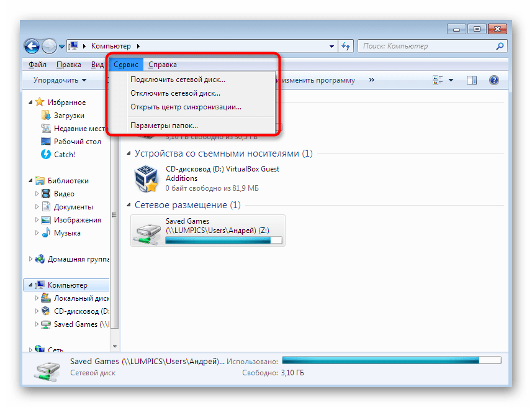Collapse the Сетевое размещение group

pos(128,205)
